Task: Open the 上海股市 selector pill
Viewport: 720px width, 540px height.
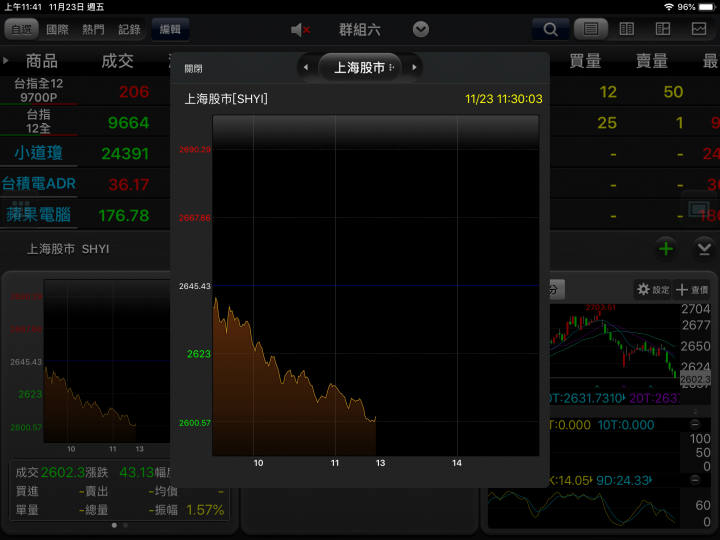Action: [x=360, y=68]
